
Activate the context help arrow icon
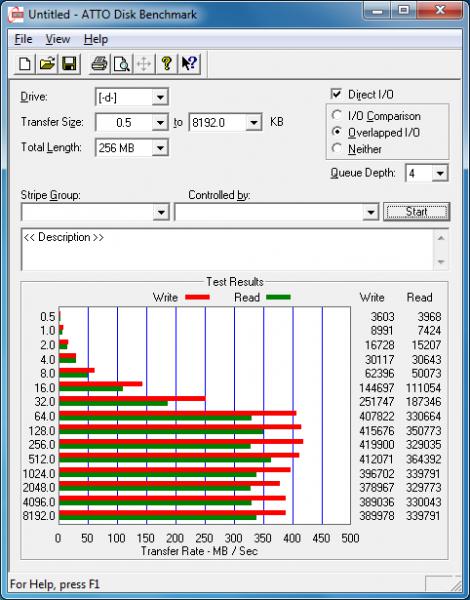[189, 64]
